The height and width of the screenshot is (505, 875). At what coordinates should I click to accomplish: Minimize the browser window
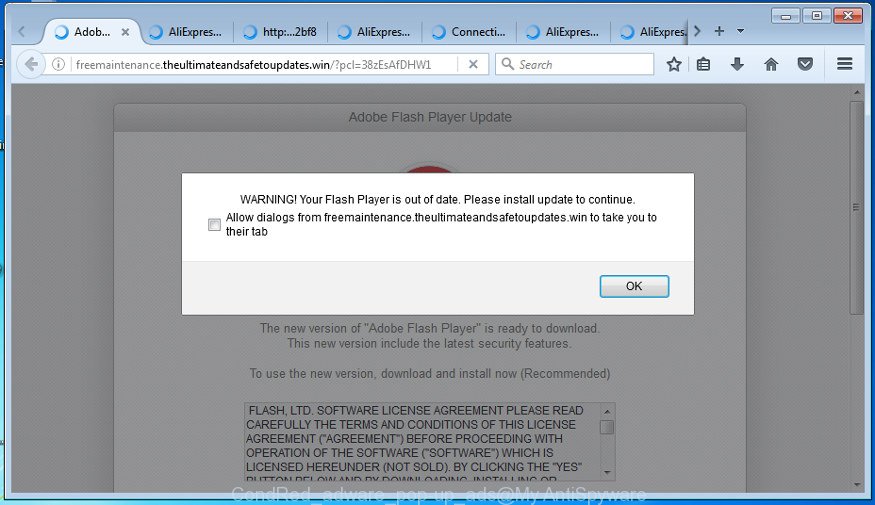(x=786, y=16)
